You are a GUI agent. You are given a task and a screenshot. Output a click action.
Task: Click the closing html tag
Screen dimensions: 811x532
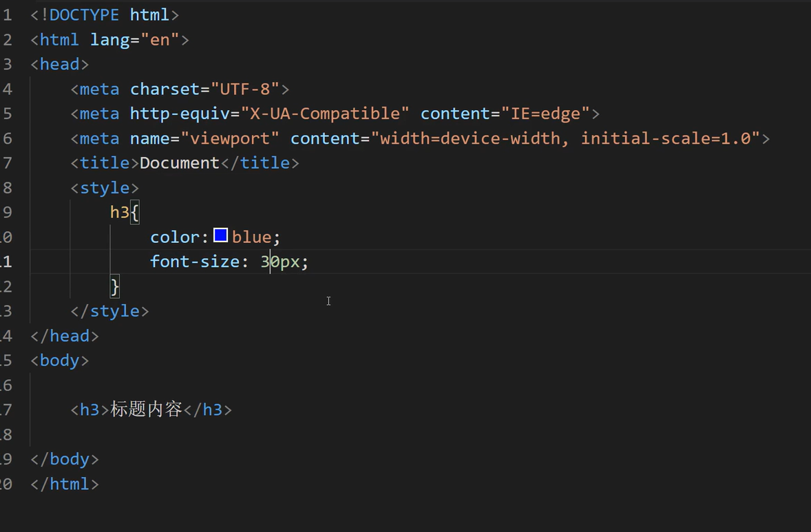pos(65,484)
